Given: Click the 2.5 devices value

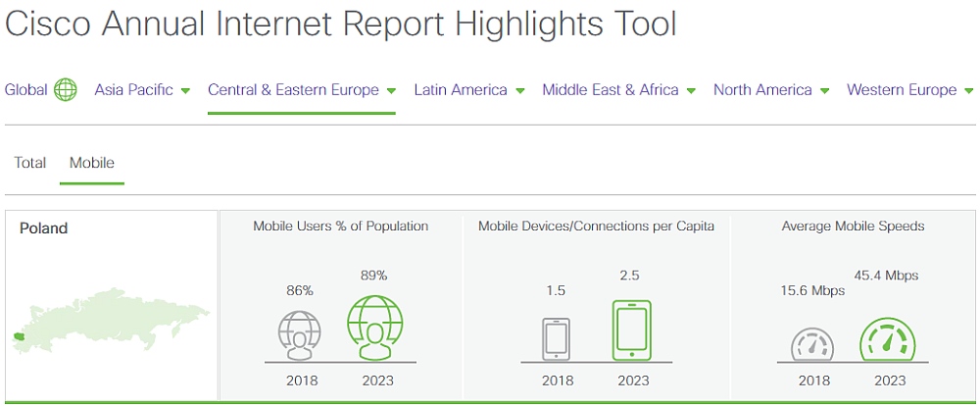Looking at the screenshot, I should (630, 276).
